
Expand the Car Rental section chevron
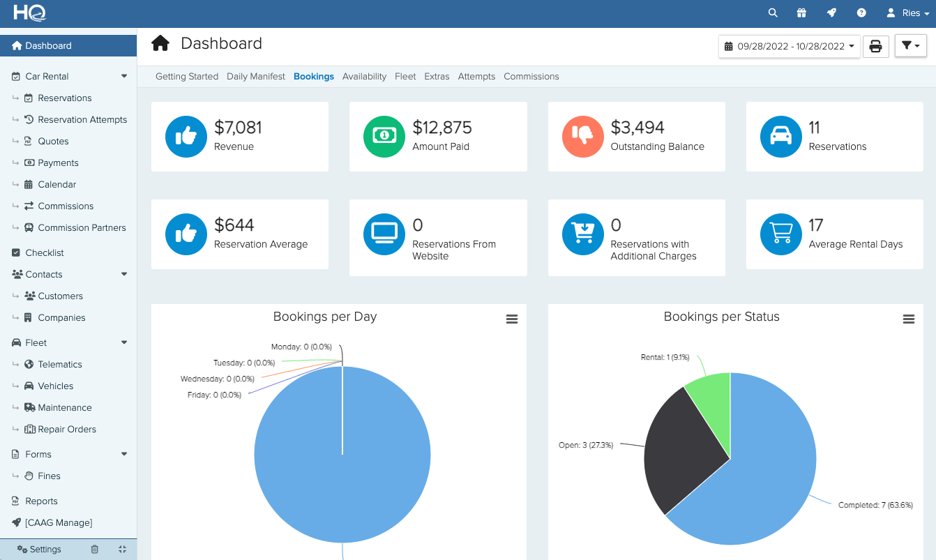(x=124, y=75)
